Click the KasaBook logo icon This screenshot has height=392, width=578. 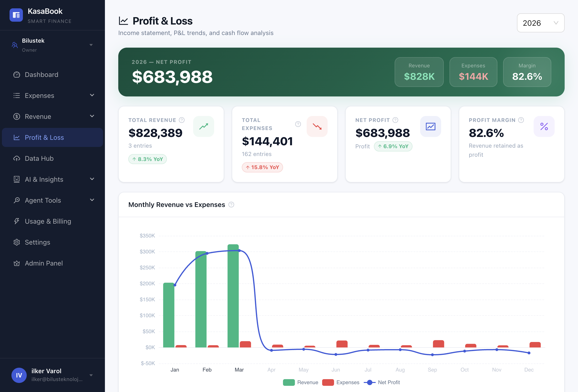tap(16, 15)
